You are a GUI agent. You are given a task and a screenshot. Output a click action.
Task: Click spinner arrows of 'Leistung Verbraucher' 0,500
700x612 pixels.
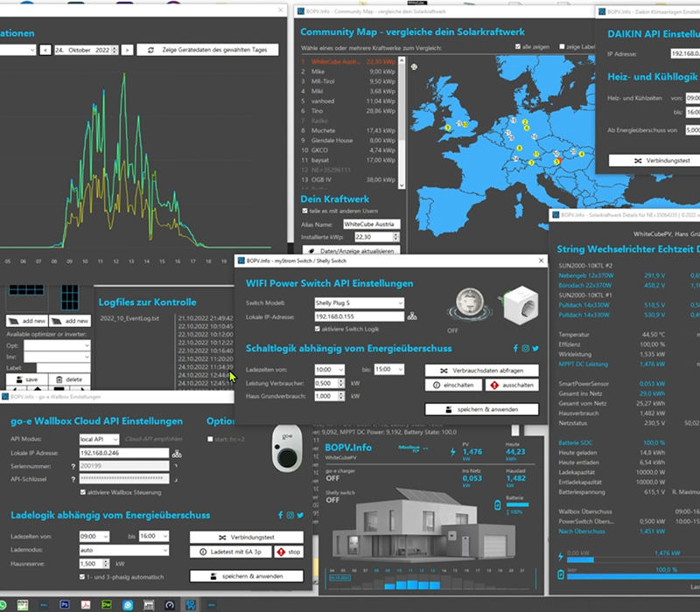pos(341,383)
